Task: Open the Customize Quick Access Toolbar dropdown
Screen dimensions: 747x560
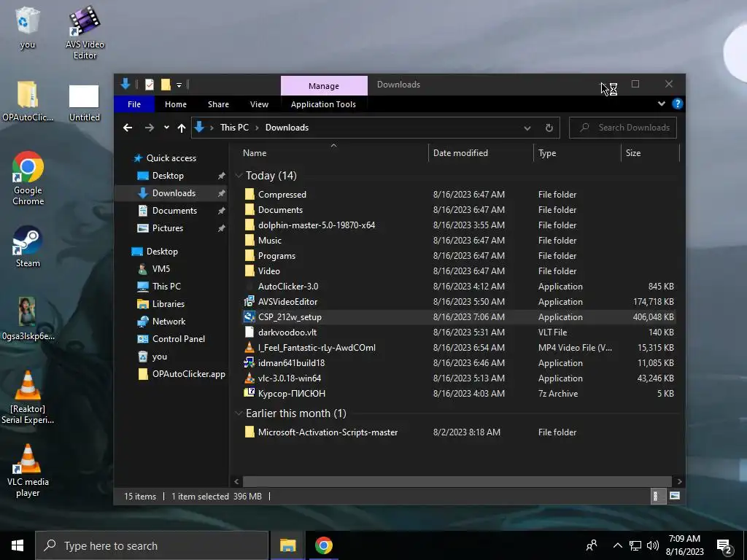Action: click(179, 85)
